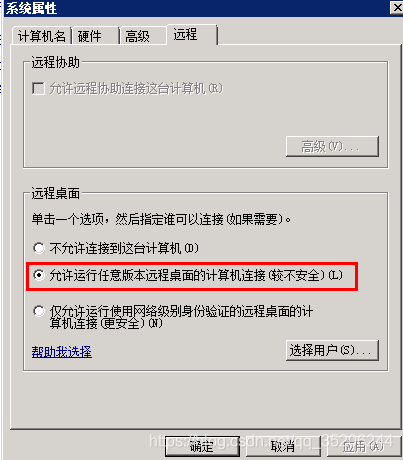The width and height of the screenshot is (403, 460).
Task: Enable 允许远程协助连接这台计算机 checkbox
Action: pos(39,89)
